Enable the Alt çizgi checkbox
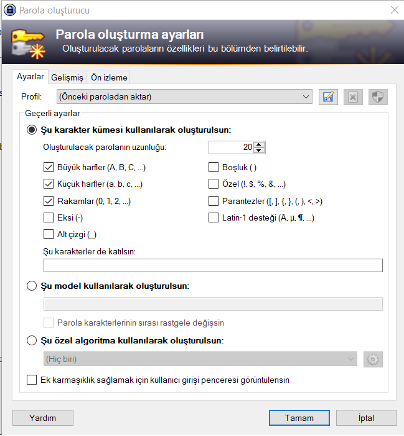Viewport: 404px width, 436px height. [48, 234]
